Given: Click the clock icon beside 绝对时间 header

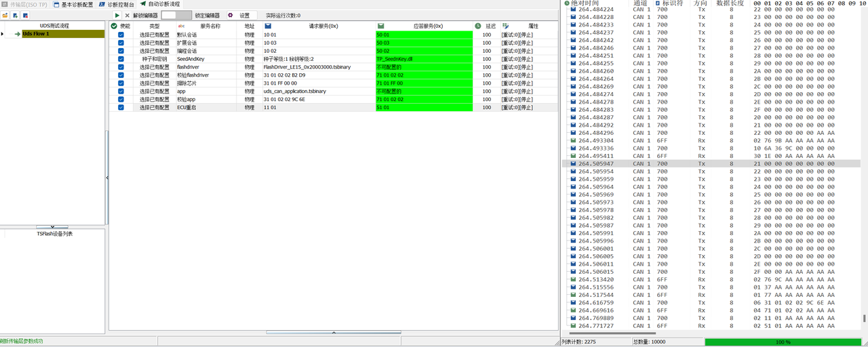Looking at the screenshot, I should (x=566, y=3).
